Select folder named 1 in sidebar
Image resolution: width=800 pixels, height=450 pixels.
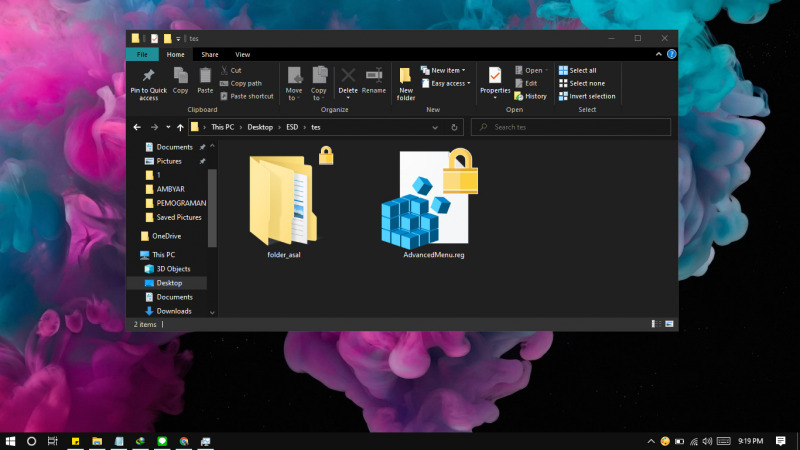pyautogui.click(x=158, y=175)
